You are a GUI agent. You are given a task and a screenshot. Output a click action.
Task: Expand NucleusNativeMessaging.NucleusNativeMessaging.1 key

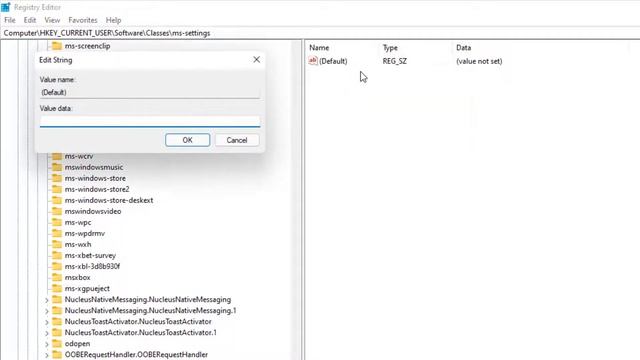click(47, 311)
